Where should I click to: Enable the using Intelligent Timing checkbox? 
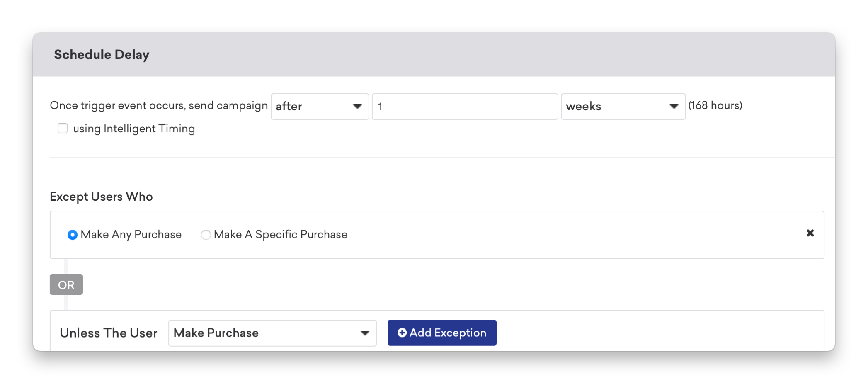(63, 128)
